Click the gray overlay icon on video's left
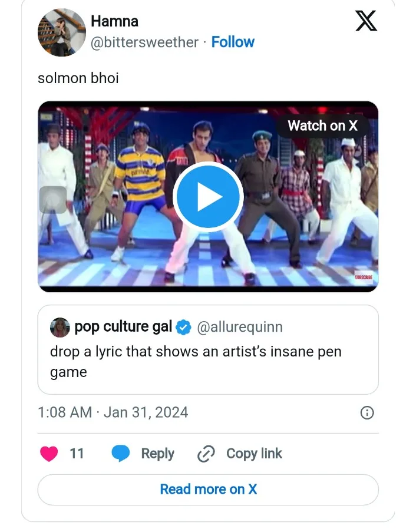Image resolution: width=416 pixels, height=532 pixels. 53,200
